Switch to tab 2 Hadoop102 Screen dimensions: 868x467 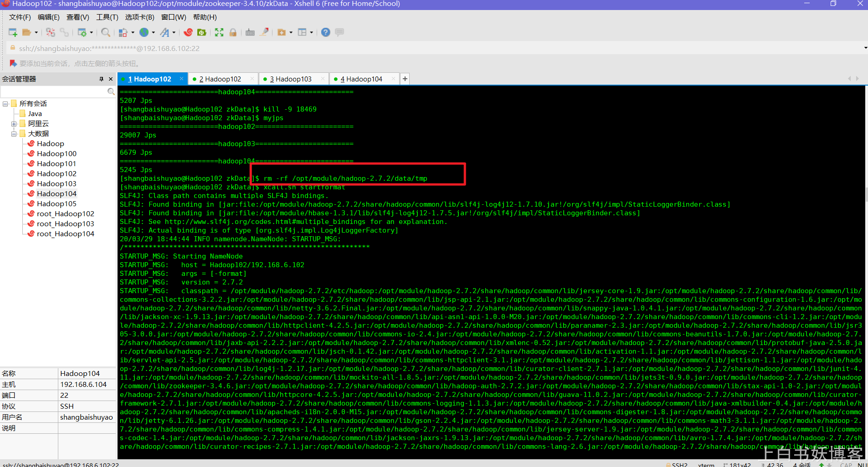tap(220, 79)
